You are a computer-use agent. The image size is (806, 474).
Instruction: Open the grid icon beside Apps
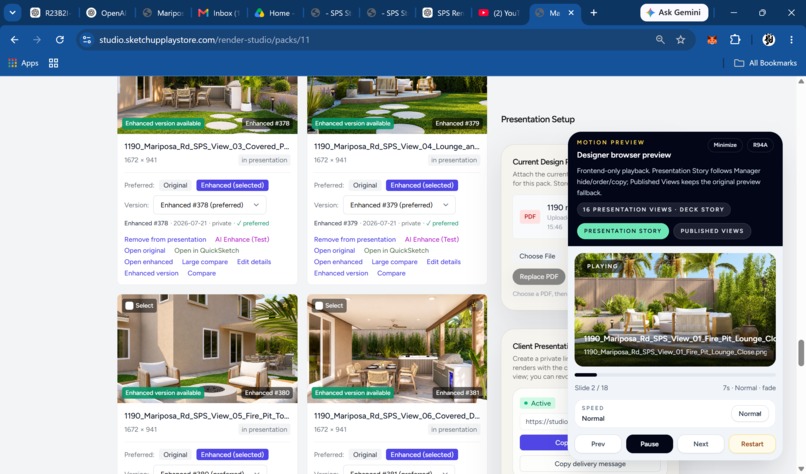[53, 63]
